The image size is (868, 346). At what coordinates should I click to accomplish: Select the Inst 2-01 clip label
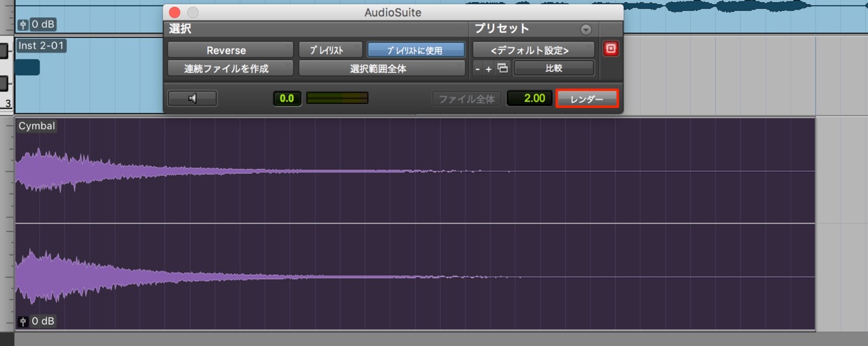click(x=42, y=46)
